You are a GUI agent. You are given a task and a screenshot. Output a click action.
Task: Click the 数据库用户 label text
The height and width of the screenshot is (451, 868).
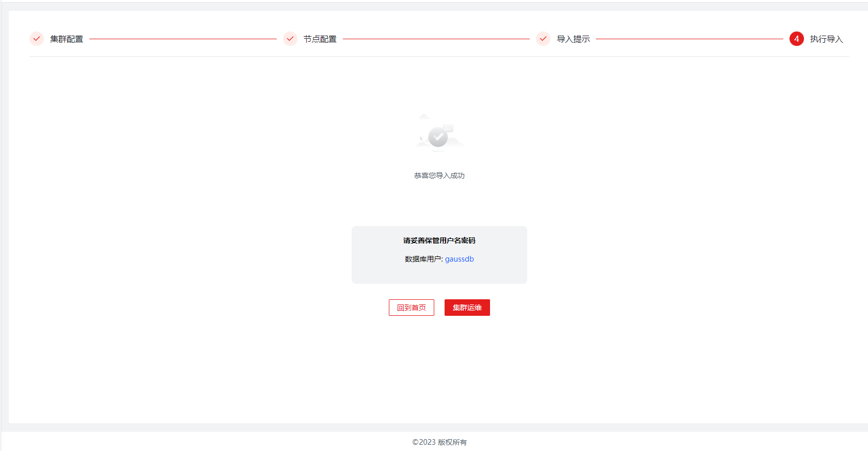point(423,259)
